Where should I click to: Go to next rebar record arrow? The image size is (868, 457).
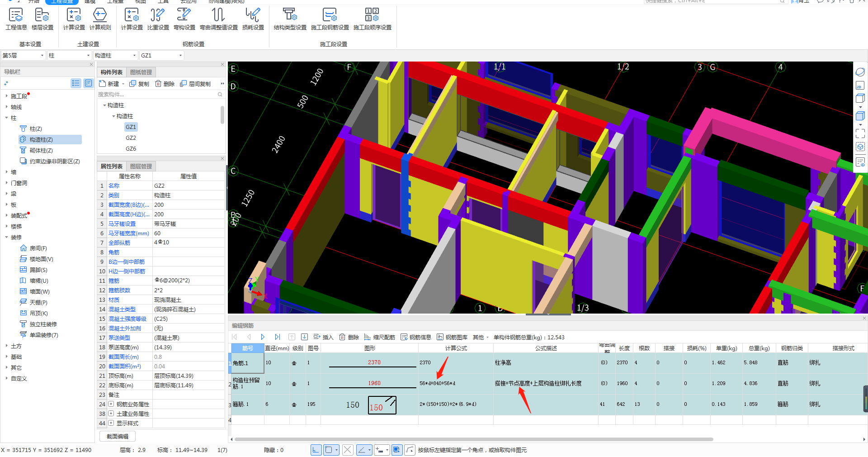[263, 337]
